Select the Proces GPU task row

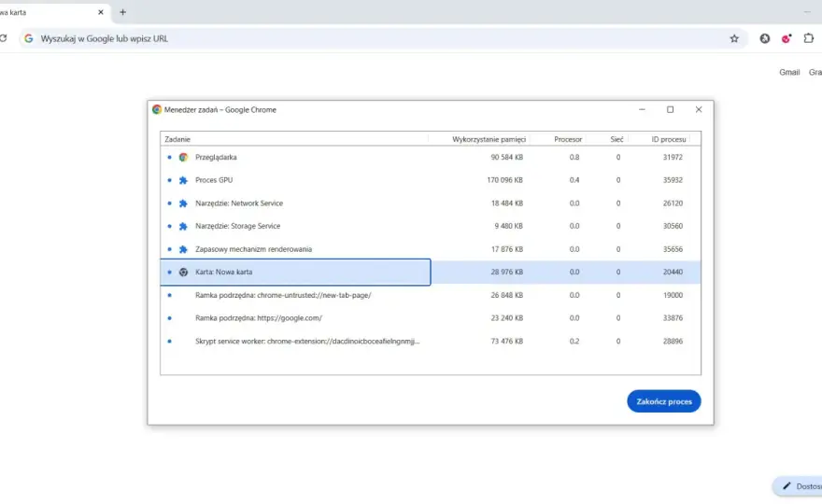tap(431, 180)
